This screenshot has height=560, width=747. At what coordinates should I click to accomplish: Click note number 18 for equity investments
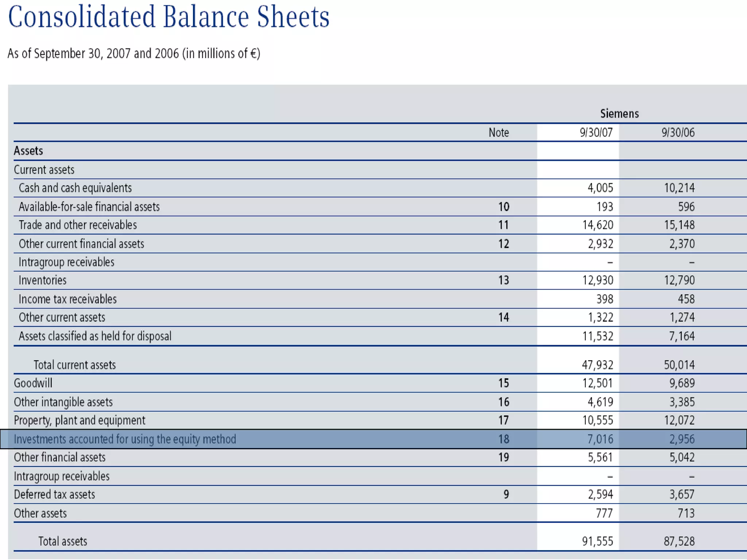tap(503, 439)
